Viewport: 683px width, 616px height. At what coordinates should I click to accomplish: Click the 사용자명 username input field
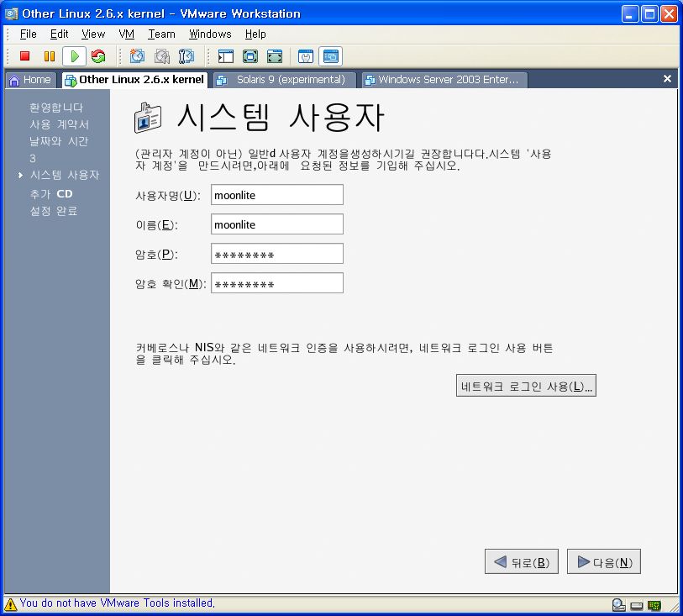277,195
